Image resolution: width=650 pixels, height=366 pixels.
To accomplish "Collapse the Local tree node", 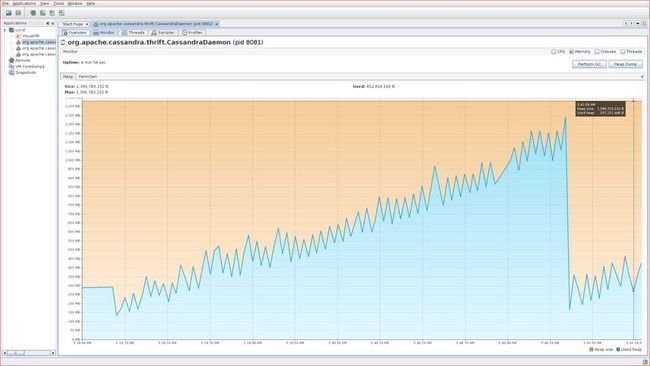I will point(5,30).
